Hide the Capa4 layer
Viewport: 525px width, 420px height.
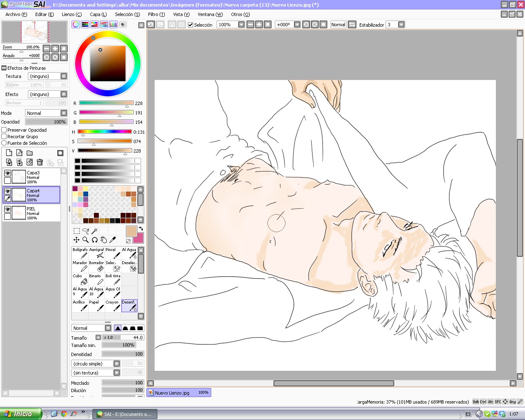coord(7,192)
